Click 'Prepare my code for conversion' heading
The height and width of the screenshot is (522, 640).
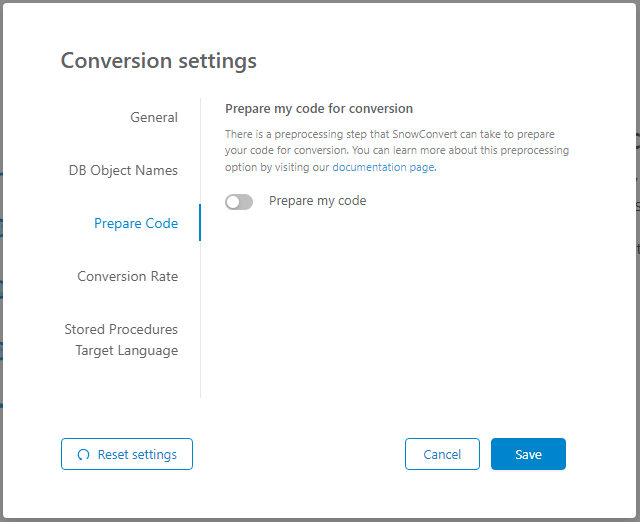tap(319, 108)
